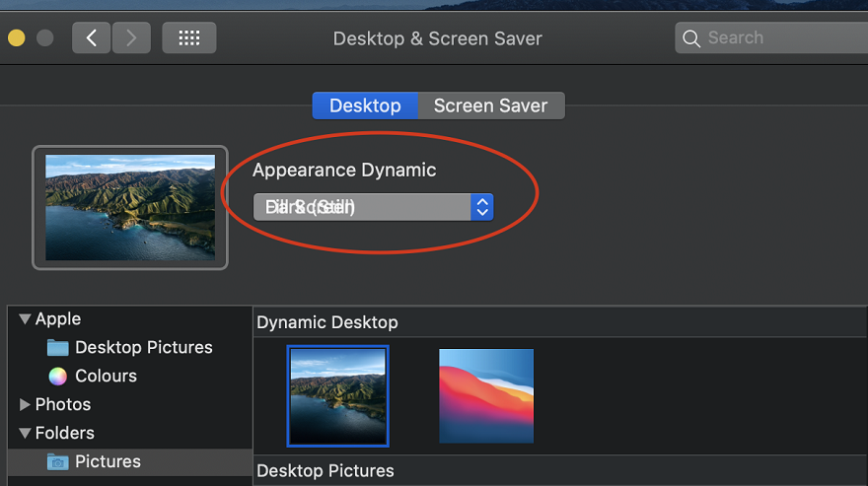The width and height of the screenshot is (868, 486).
Task: Focus the Search text field
Action: 779,38
